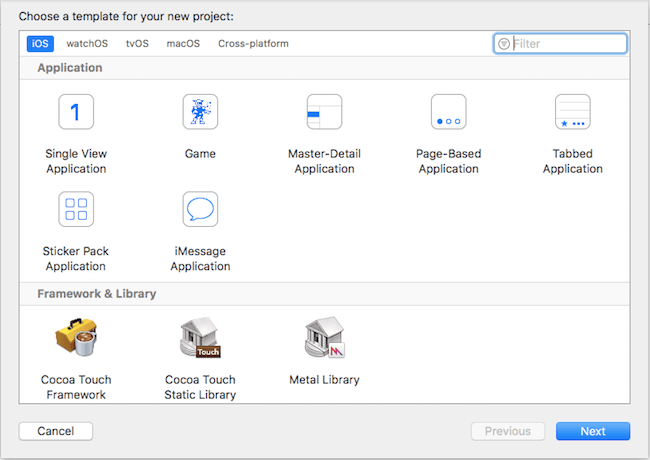The image size is (650, 460).
Task: Show macOS project templates tab
Action: click(x=183, y=44)
